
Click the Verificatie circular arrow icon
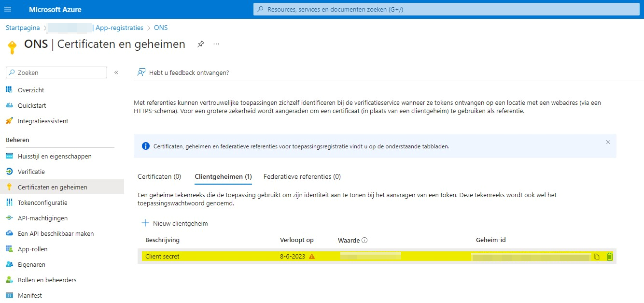[x=9, y=172]
